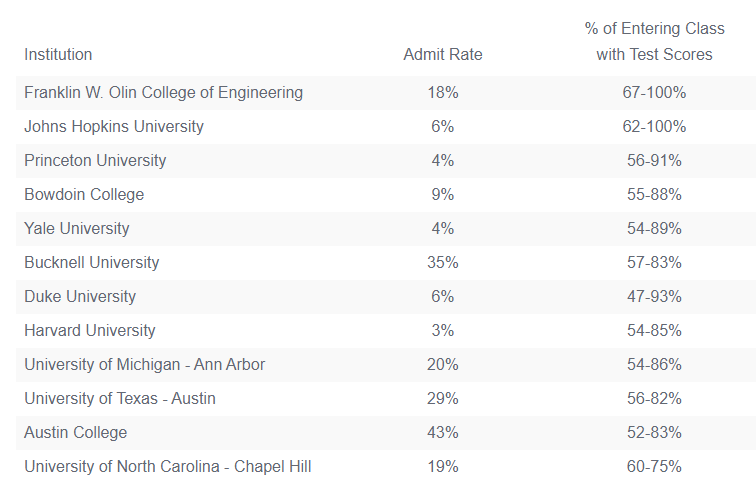Click the Institution column header
This screenshot has height=493, width=756.
(x=58, y=54)
